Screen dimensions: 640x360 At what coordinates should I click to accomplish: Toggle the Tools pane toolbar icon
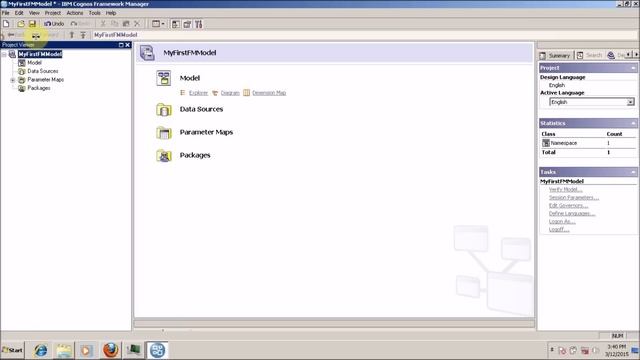coord(198,24)
